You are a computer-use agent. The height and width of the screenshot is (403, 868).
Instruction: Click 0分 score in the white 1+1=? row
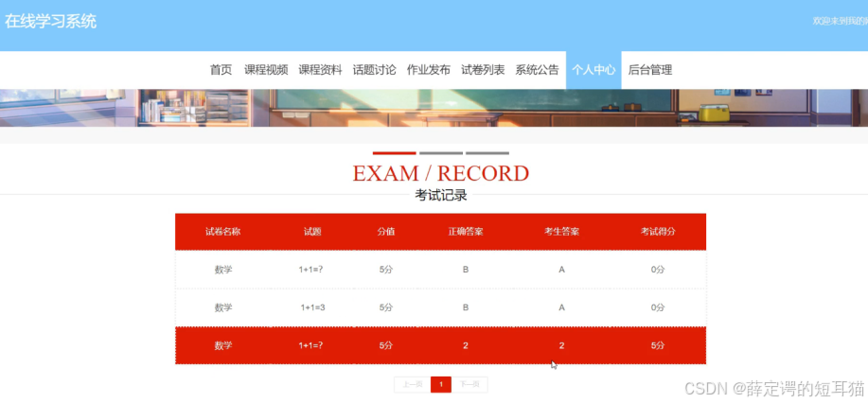point(658,270)
